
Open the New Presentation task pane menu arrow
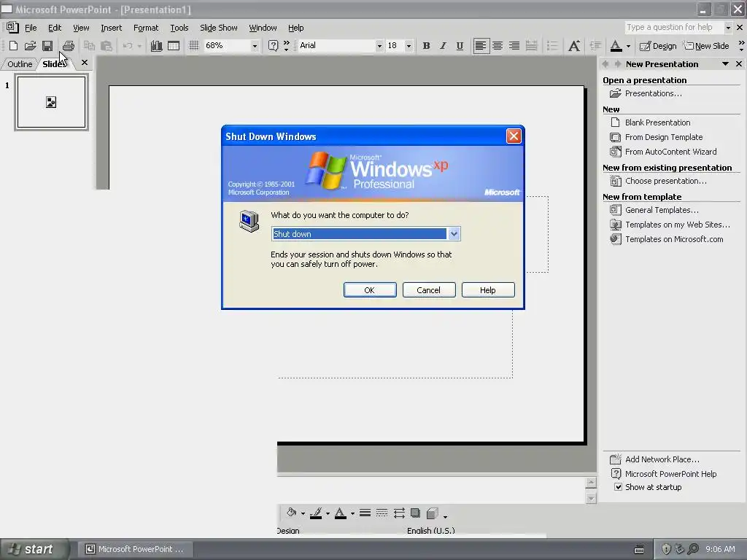[725, 64]
